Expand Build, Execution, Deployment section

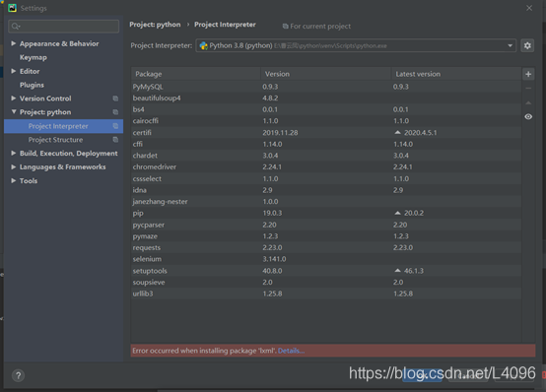[x=13, y=153]
